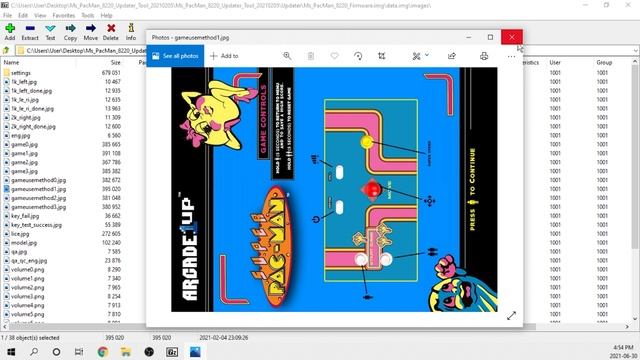Click the Add button in 7-Zip toolbar
The width and height of the screenshot is (640, 360).
pyautogui.click(x=10, y=32)
